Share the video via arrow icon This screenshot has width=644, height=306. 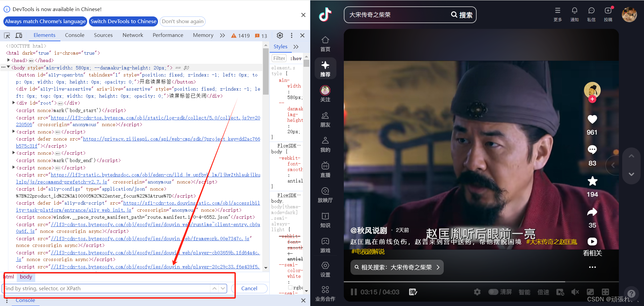pos(592,212)
